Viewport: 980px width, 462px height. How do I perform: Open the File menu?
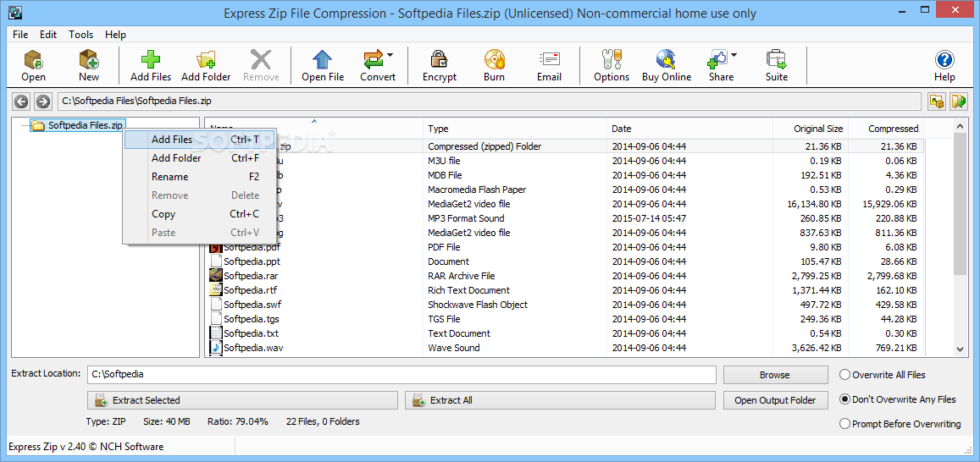(20, 35)
